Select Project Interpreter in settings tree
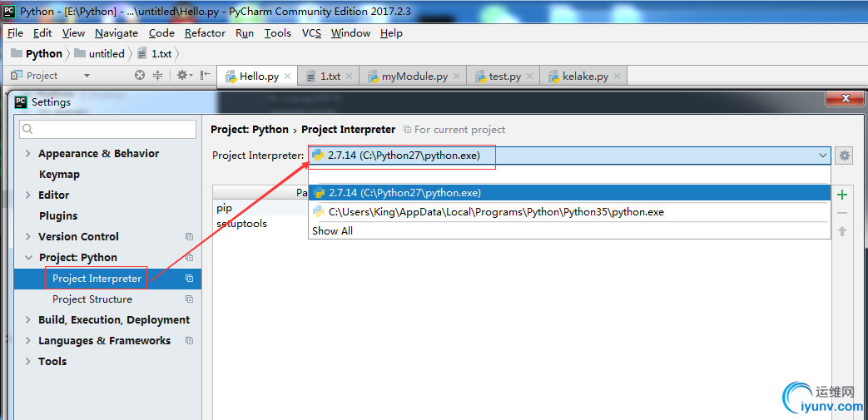 (97, 279)
